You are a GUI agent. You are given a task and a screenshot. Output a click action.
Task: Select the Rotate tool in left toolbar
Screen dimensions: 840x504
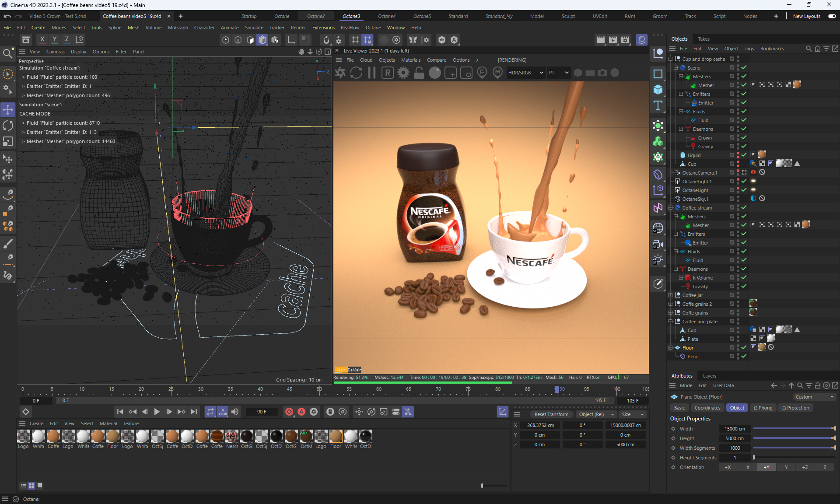tap(8, 126)
